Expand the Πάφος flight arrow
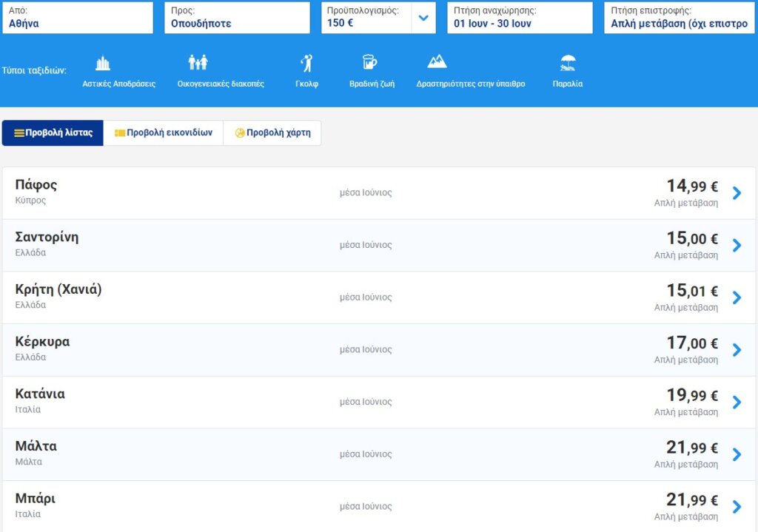Image resolution: width=758 pixels, height=532 pixels. 737,193
